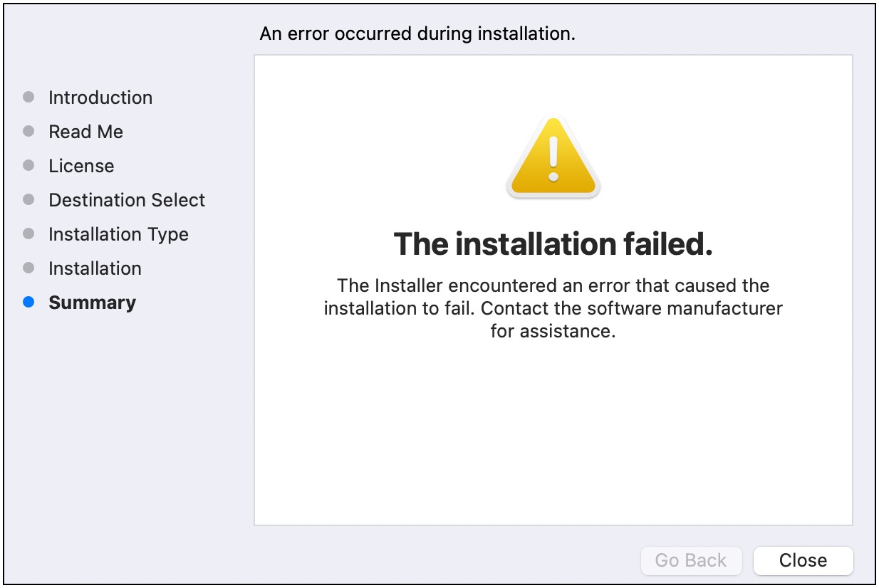Click the Close button
The image size is (879, 588).
(803, 560)
